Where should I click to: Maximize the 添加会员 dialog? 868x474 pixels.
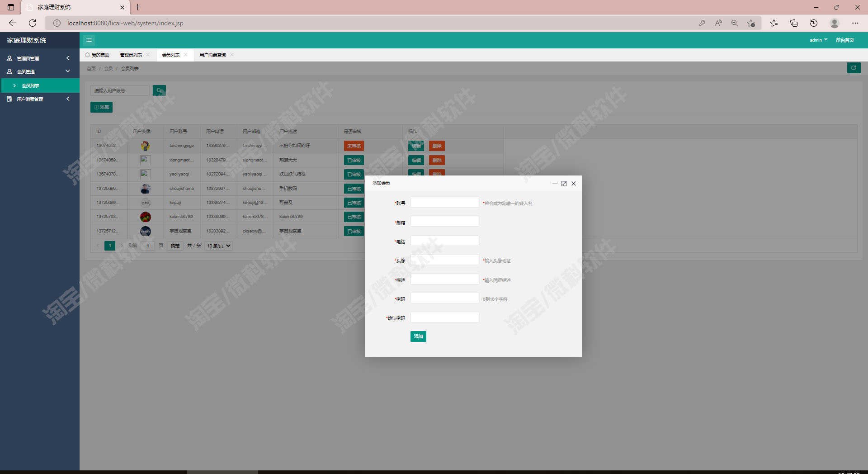point(564,184)
